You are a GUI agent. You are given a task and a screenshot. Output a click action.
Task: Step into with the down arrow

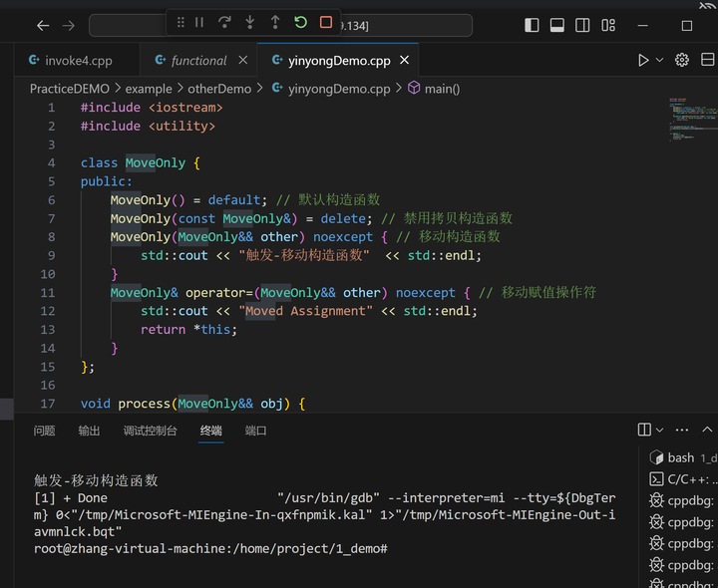[250, 22]
